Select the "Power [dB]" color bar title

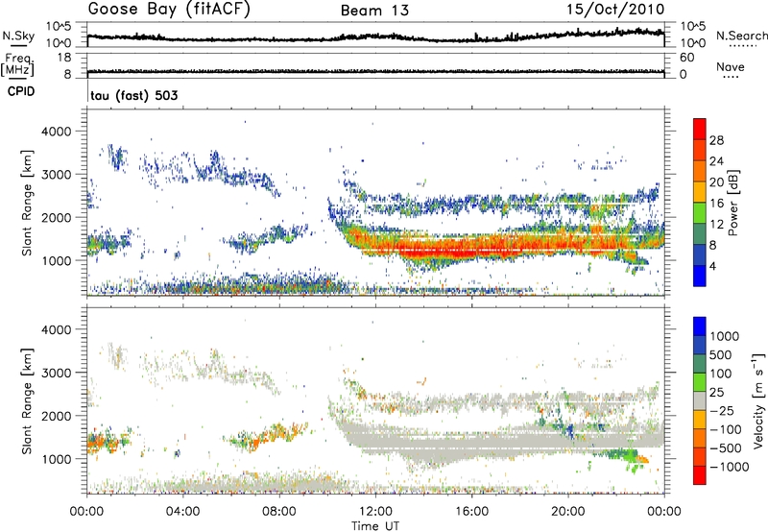(732, 203)
